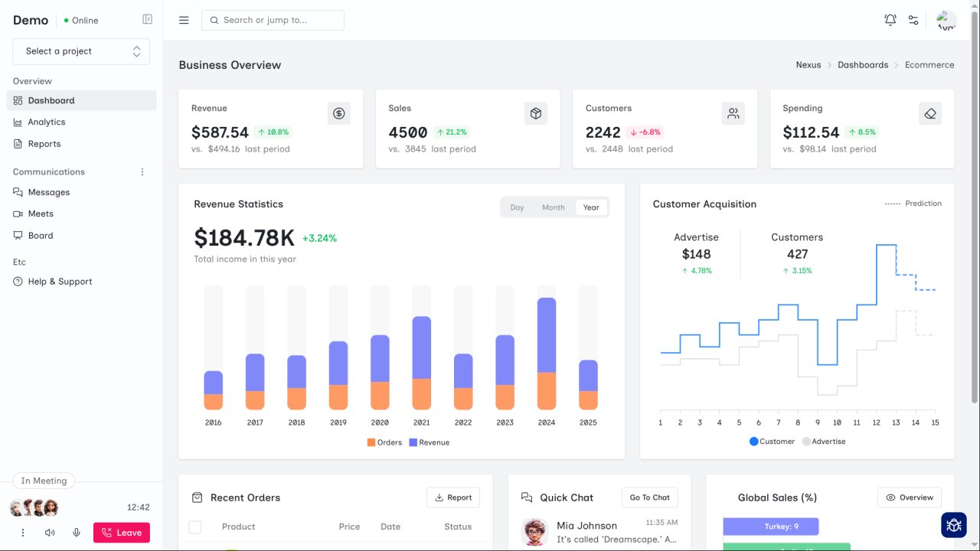Open display preferences via the sliders icon
980x551 pixels.
tap(913, 20)
